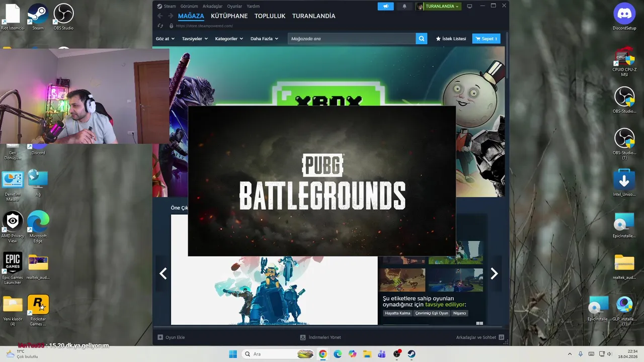Open Rockstar Games launcher desktop icon
The width and height of the screenshot is (644, 362).
coord(38,310)
